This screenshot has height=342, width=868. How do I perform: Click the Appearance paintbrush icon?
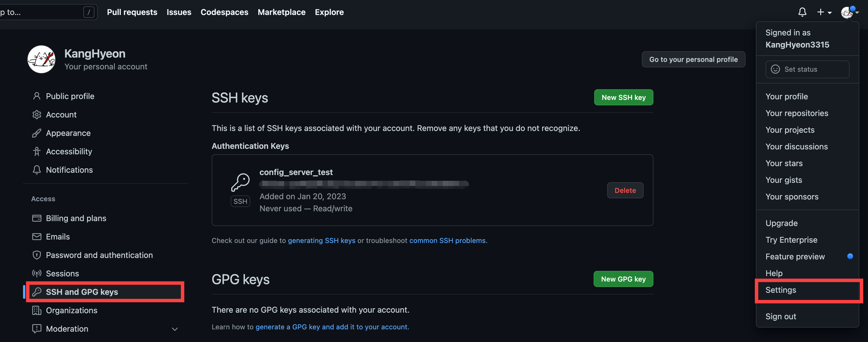coord(37,133)
